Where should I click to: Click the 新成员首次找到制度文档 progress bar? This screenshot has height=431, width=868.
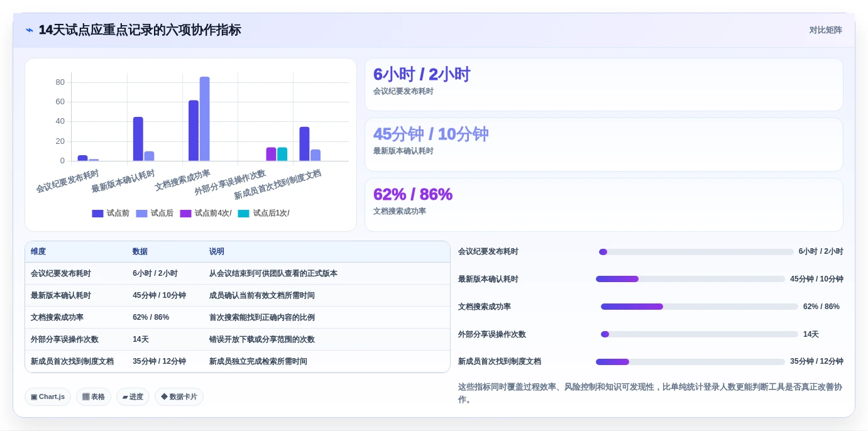click(691, 362)
